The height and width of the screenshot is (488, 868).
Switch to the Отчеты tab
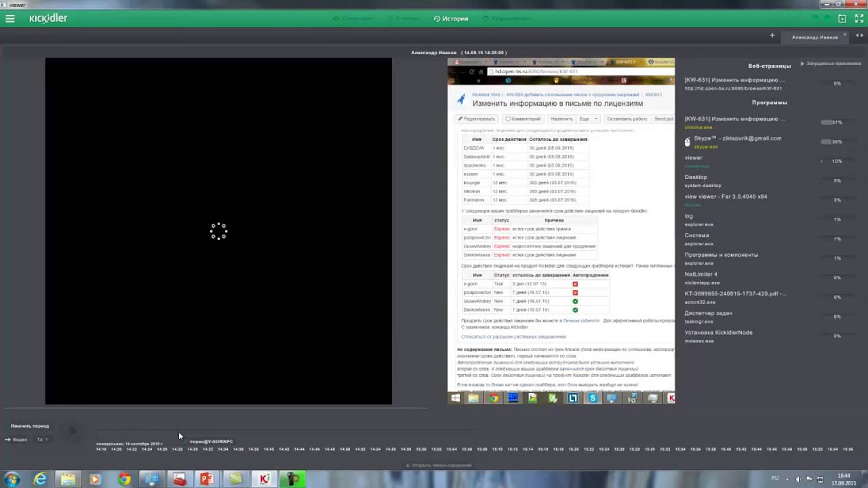point(403,19)
